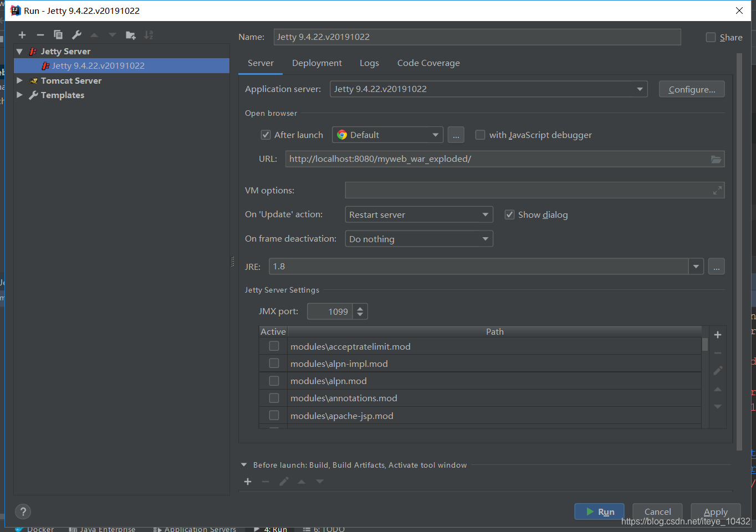
Task: Activate modules\alpn.mod checkbox
Action: (274, 381)
